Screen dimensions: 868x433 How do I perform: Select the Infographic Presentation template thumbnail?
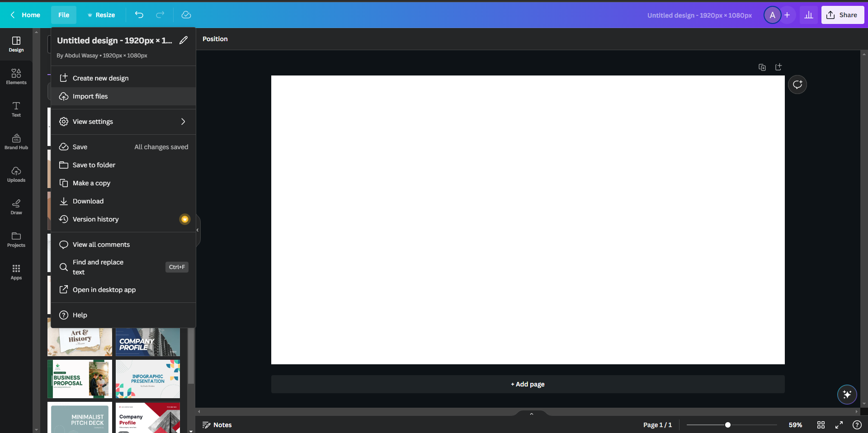pos(147,379)
